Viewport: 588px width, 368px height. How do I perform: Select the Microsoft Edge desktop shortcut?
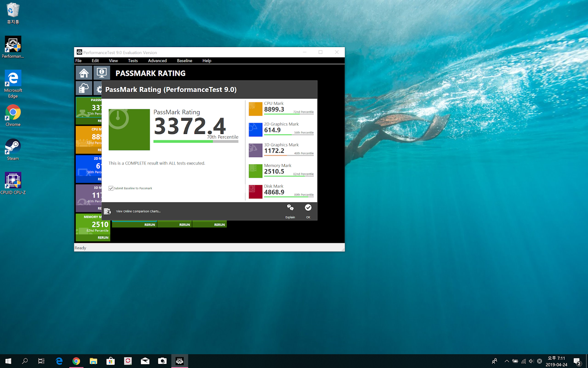(x=13, y=84)
